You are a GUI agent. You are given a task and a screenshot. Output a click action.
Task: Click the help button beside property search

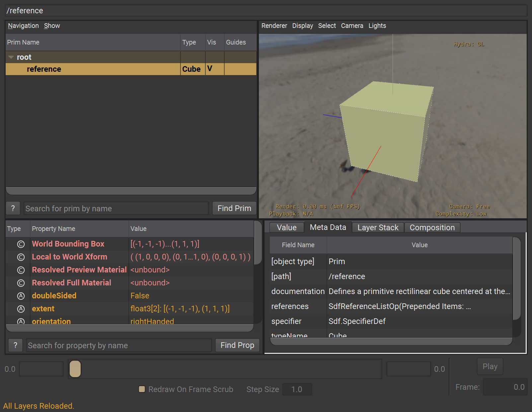15,345
